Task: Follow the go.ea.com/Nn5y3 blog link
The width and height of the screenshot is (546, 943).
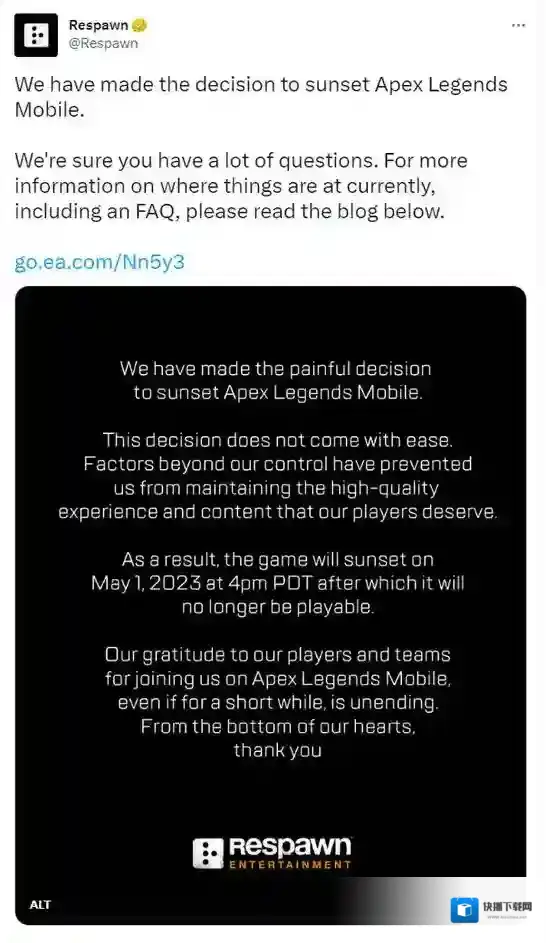Action: point(99,262)
